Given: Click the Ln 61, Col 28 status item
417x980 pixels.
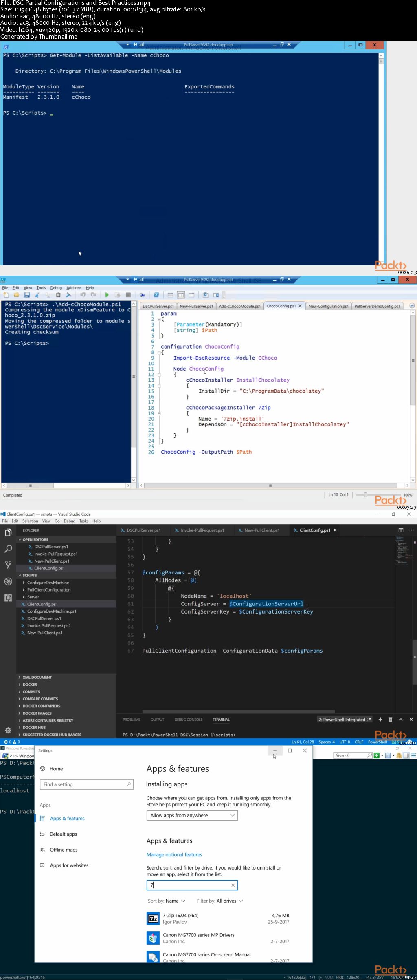Looking at the screenshot, I should pos(303,742).
